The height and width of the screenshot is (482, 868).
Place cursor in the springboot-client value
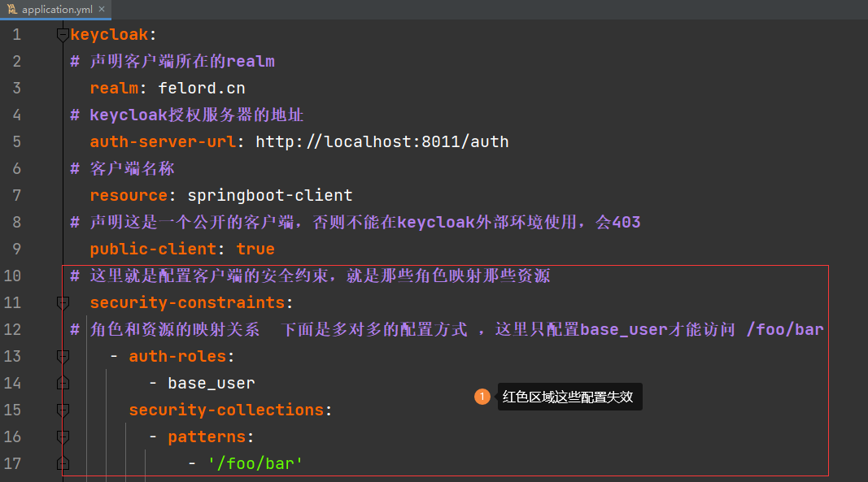[268, 194]
